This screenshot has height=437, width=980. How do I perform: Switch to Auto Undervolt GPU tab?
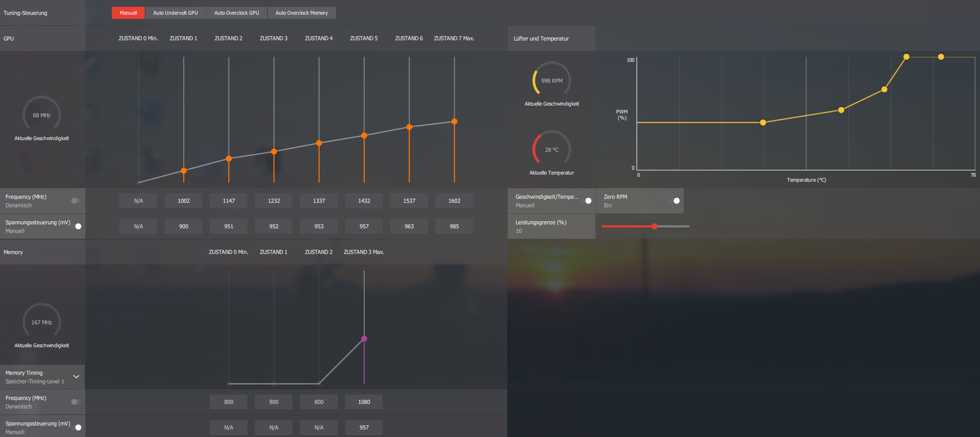[x=175, y=13]
